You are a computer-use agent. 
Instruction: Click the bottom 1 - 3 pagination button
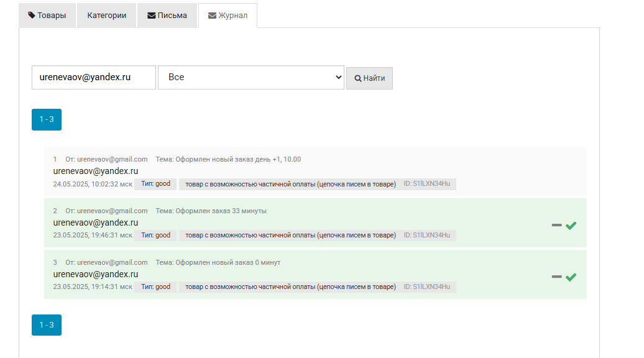coord(47,325)
